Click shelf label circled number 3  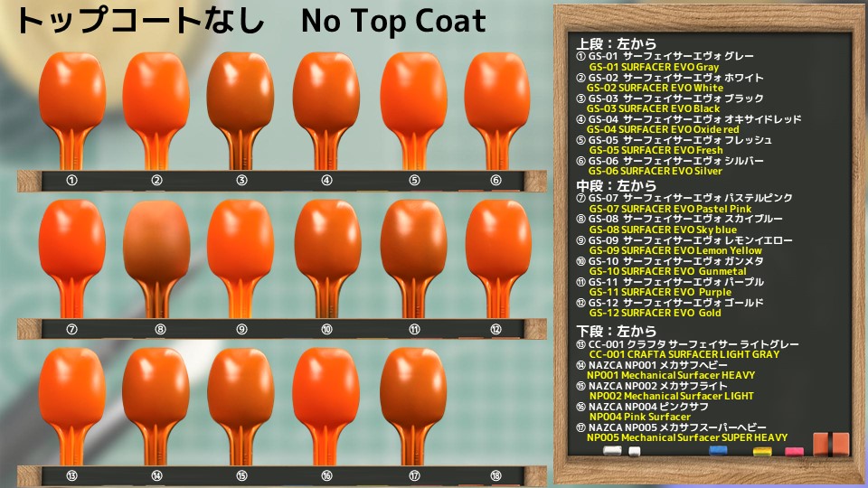point(241,181)
